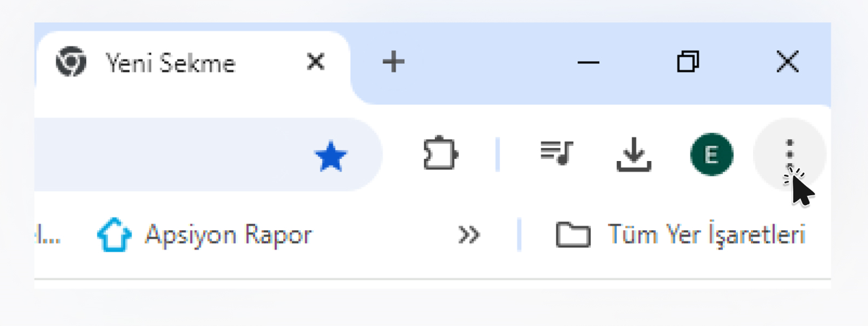Open the media controls music icon
This screenshot has height=326, width=868.
click(557, 152)
